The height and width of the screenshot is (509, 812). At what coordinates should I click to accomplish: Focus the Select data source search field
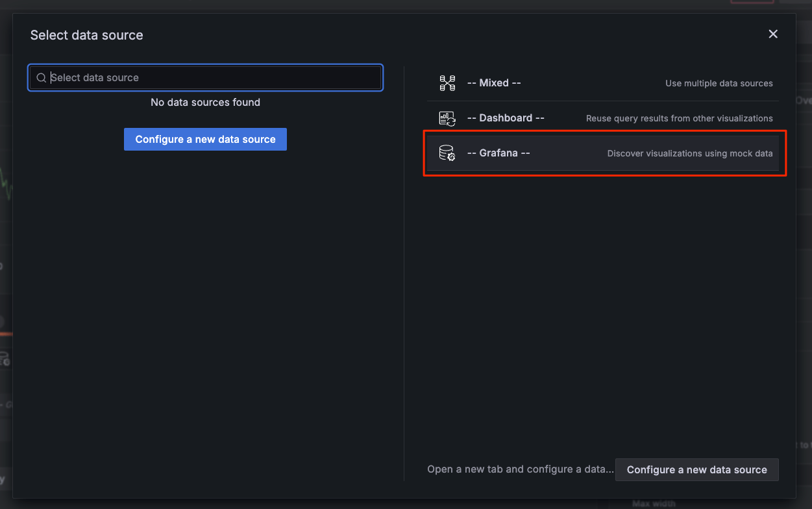point(205,78)
